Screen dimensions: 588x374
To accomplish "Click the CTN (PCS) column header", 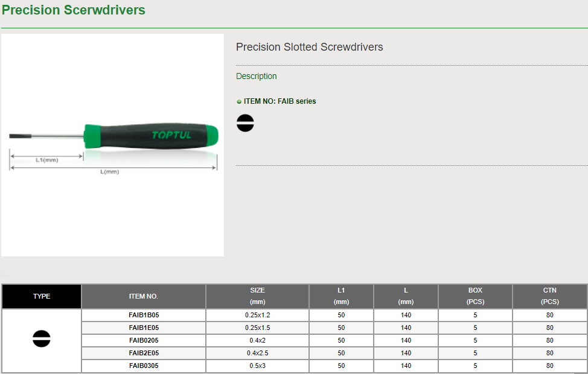I will point(550,296).
